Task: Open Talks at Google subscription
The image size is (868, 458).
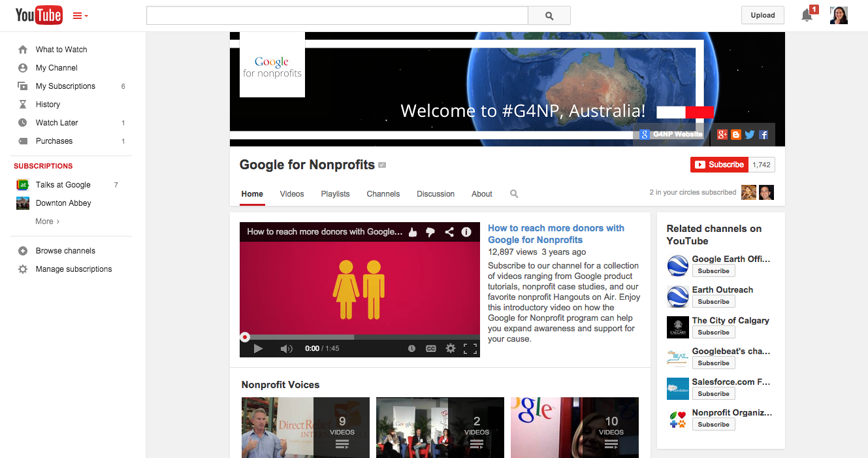Action: click(63, 185)
